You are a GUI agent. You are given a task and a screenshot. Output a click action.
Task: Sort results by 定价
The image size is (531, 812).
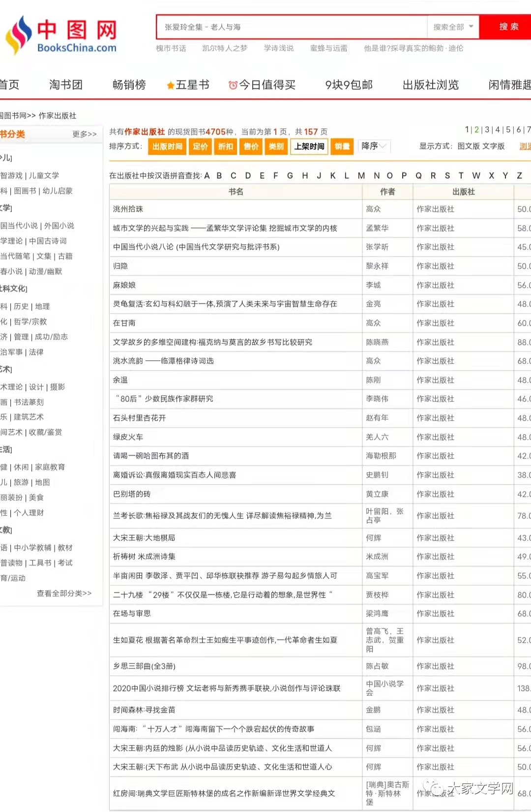[x=200, y=146]
